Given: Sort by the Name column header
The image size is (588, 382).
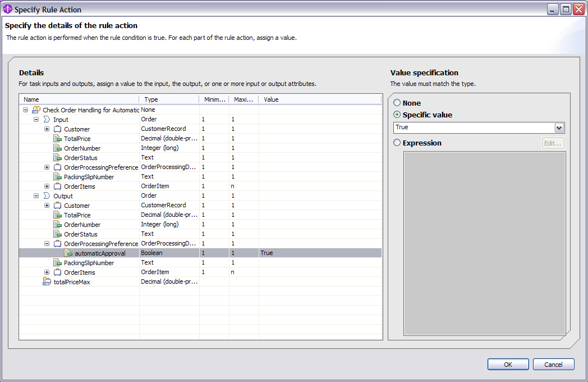Looking at the screenshot, I should 79,99.
